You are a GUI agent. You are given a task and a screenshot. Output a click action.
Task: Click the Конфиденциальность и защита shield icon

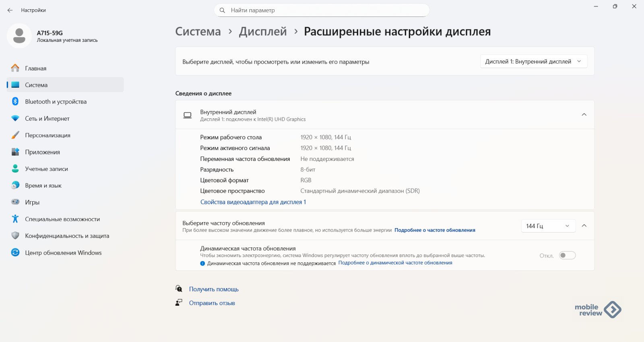tap(15, 236)
